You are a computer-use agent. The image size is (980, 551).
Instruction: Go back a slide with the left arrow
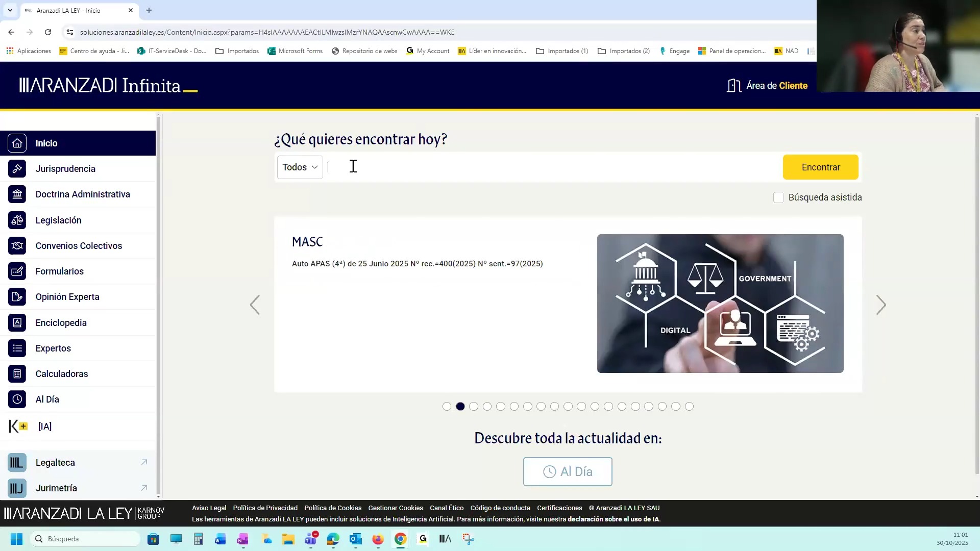click(255, 305)
